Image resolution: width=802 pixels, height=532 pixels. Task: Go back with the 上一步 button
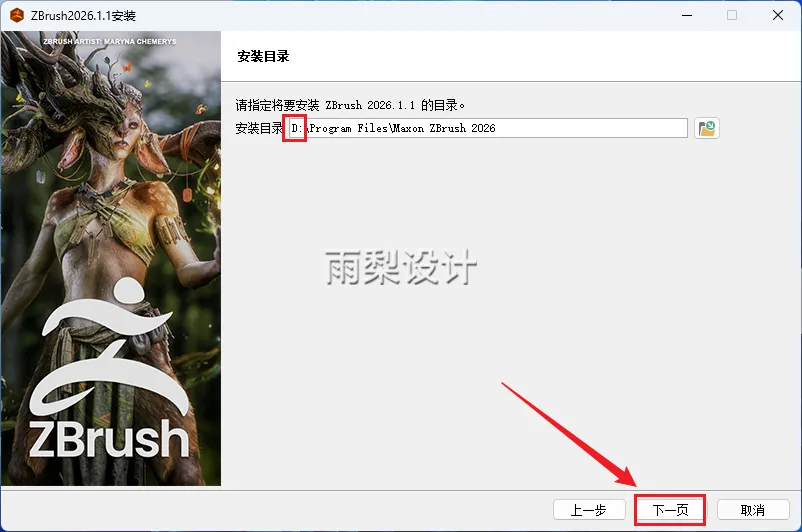(x=589, y=510)
